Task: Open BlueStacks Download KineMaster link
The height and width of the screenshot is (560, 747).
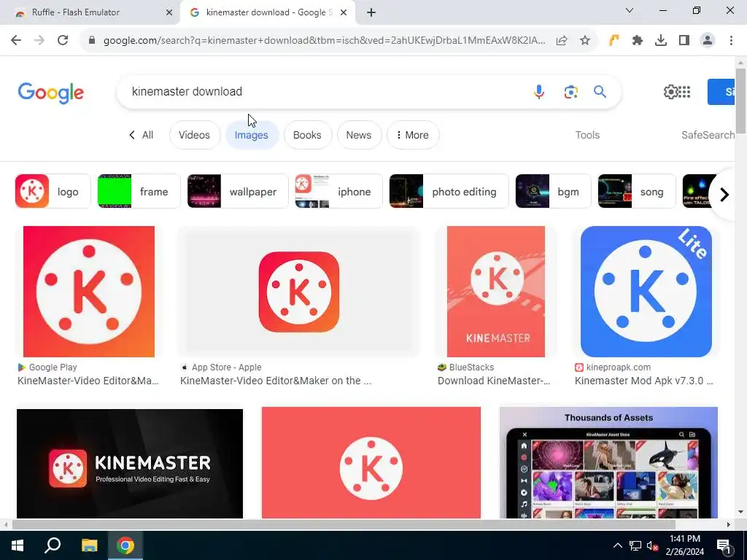Action: coord(494,381)
